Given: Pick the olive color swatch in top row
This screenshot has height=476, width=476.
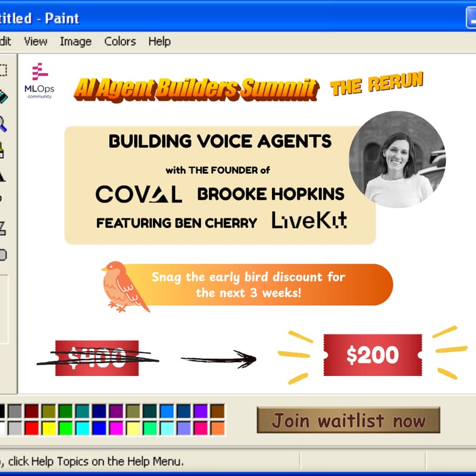Looking at the screenshot, I should click(49, 411).
